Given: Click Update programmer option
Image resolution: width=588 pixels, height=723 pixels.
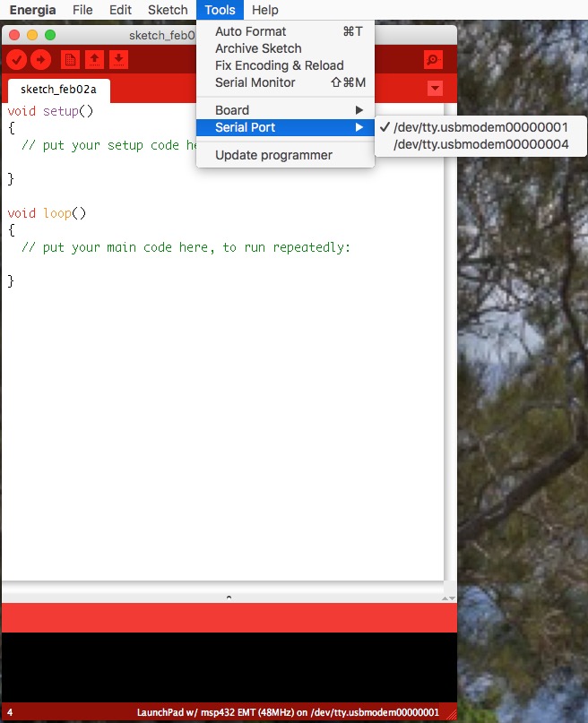Looking at the screenshot, I should [273, 155].
